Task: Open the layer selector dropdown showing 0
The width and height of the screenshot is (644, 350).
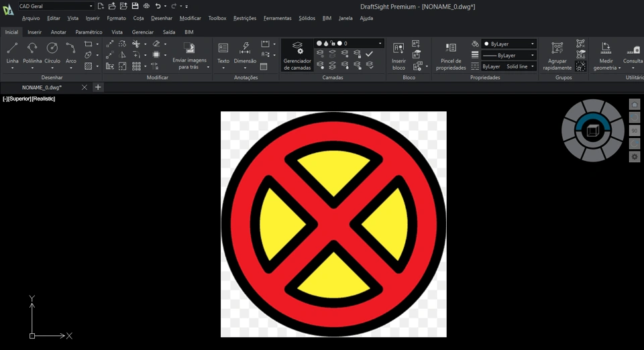Action: tap(349, 43)
